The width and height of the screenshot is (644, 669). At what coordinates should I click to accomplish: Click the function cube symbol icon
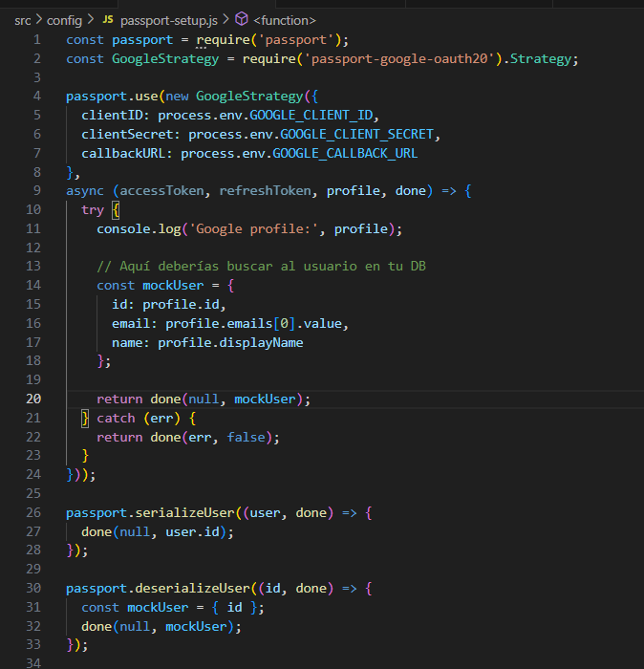[x=242, y=19]
